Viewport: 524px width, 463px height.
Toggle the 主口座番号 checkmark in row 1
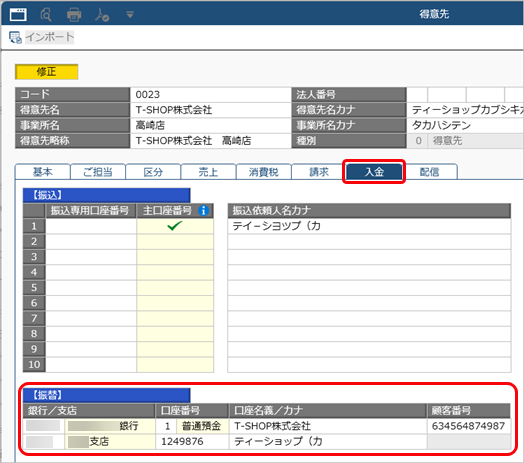175,226
